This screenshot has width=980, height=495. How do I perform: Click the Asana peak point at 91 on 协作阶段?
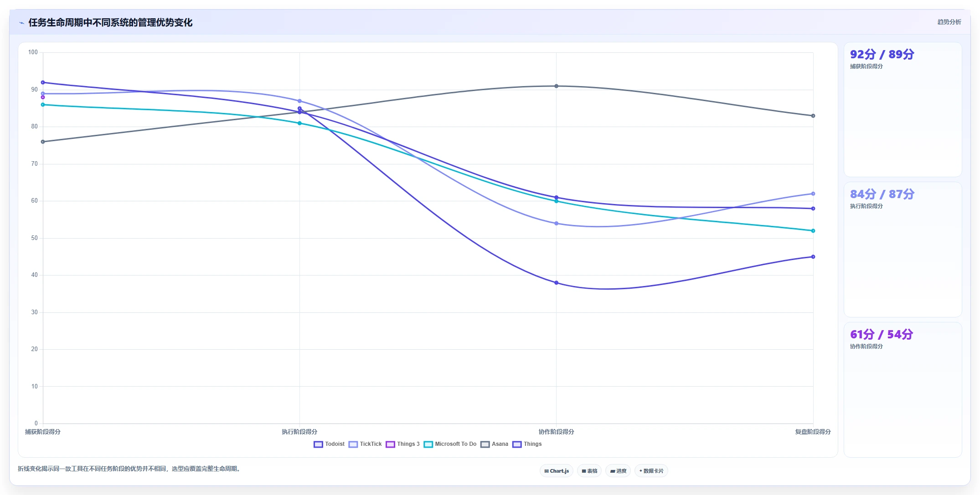556,86
